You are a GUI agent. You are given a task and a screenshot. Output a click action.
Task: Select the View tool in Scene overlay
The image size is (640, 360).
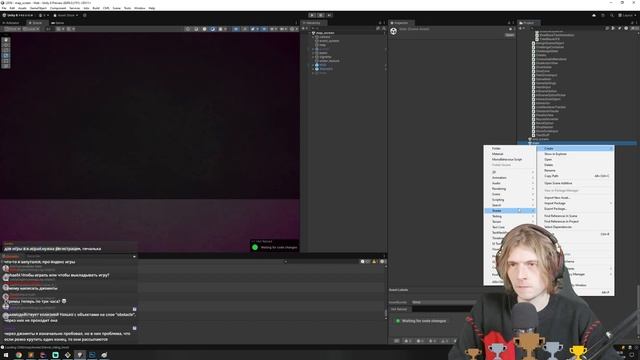coord(6,40)
